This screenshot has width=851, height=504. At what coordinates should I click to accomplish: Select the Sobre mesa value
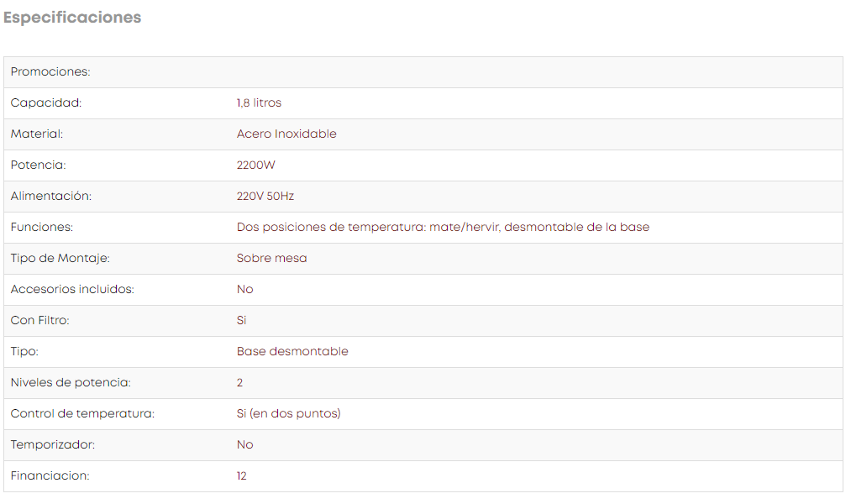[x=272, y=258]
